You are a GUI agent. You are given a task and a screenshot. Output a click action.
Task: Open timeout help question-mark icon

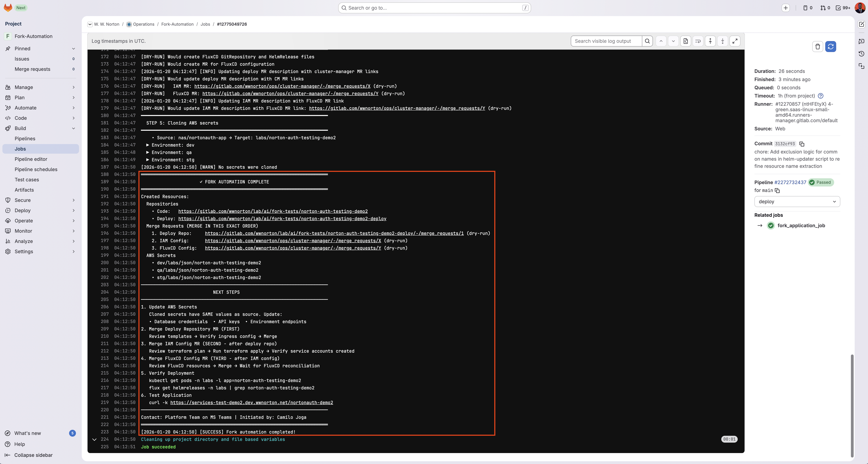pos(821,96)
